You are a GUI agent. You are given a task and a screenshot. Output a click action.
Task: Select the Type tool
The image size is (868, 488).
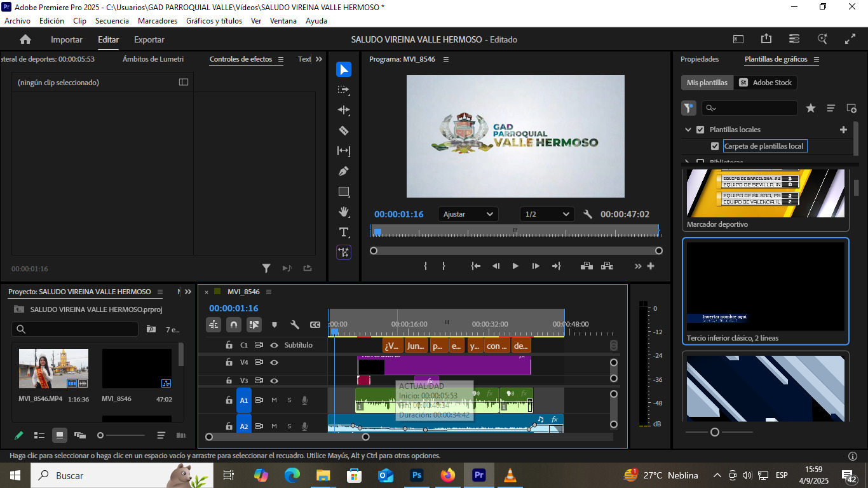(x=344, y=232)
